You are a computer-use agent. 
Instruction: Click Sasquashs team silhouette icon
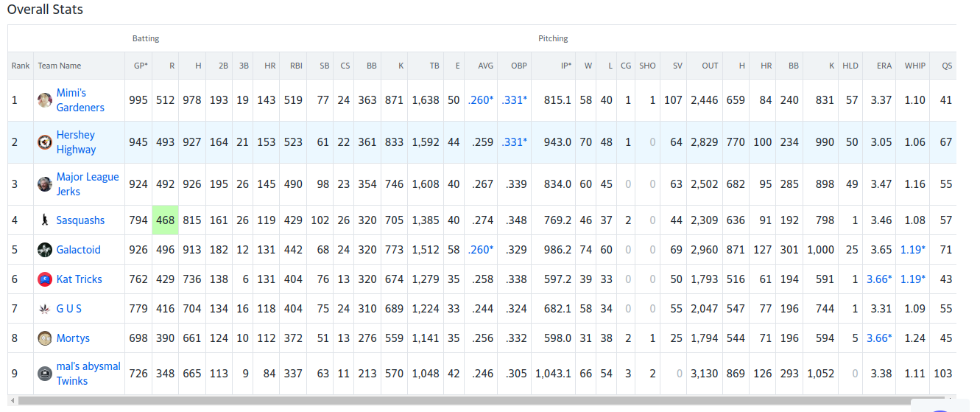pyautogui.click(x=45, y=220)
